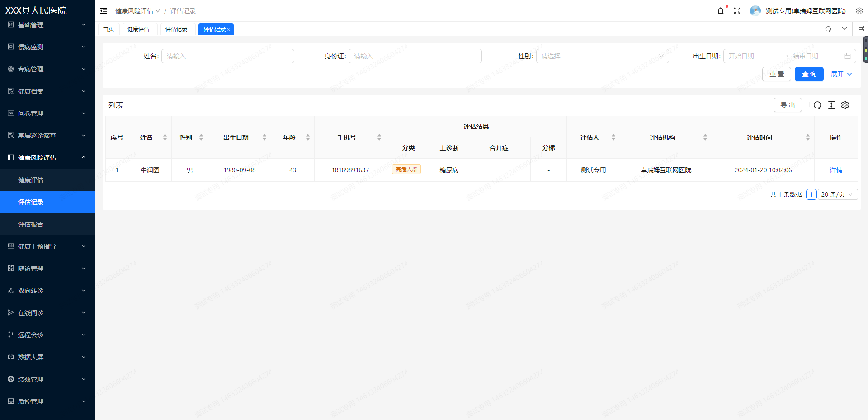The image size is (868, 420).
Task: Maximize content area icon in tab bar
Action: pyautogui.click(x=860, y=28)
